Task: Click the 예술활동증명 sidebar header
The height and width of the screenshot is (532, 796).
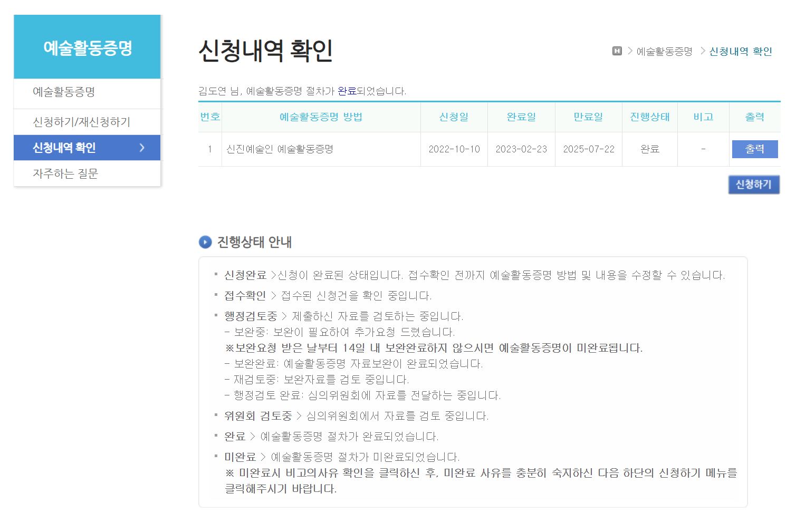Action: [x=88, y=47]
